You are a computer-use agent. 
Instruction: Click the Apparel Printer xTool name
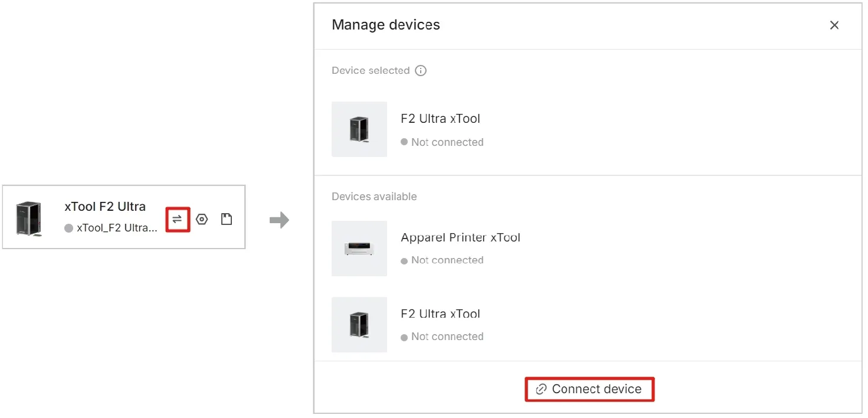(460, 237)
